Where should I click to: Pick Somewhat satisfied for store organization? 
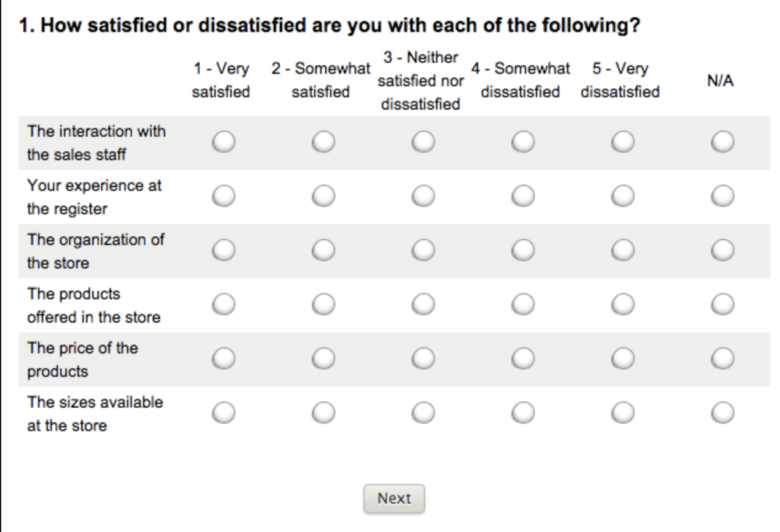[323, 250]
